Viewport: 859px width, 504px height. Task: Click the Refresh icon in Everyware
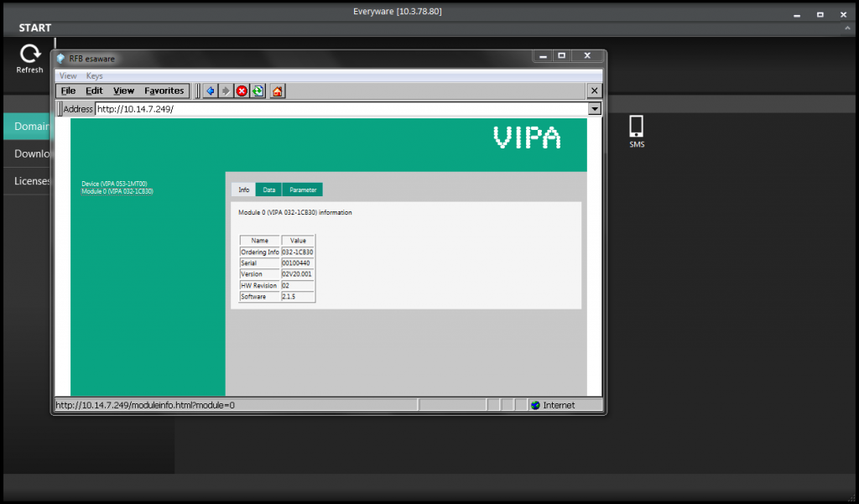(x=30, y=54)
